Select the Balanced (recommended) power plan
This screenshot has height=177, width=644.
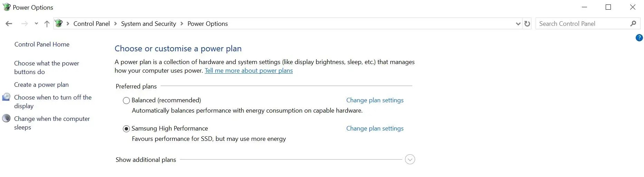[126, 101]
